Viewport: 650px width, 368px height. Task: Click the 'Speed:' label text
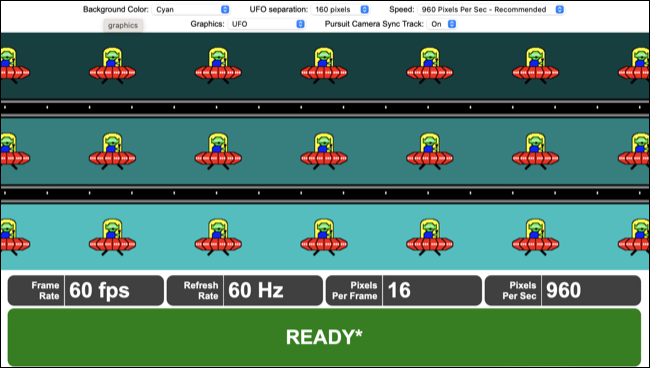pyautogui.click(x=402, y=9)
